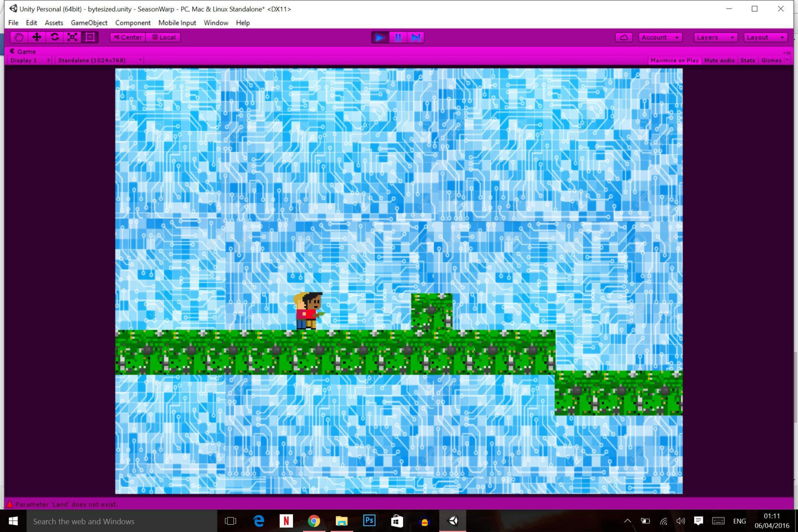Toggle Mute audio
The height and width of the screenshot is (532, 798).
719,60
